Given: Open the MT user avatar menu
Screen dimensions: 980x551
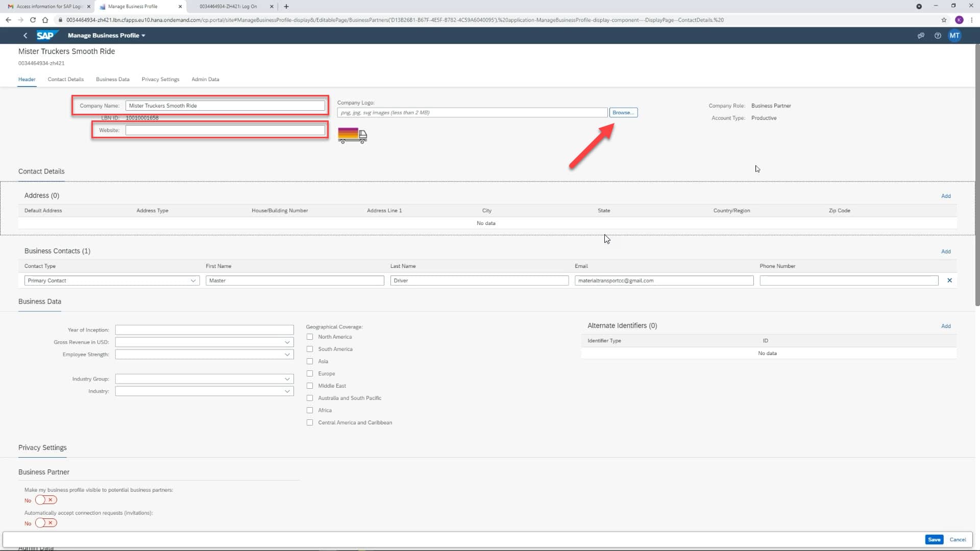Looking at the screenshot, I should click(954, 36).
